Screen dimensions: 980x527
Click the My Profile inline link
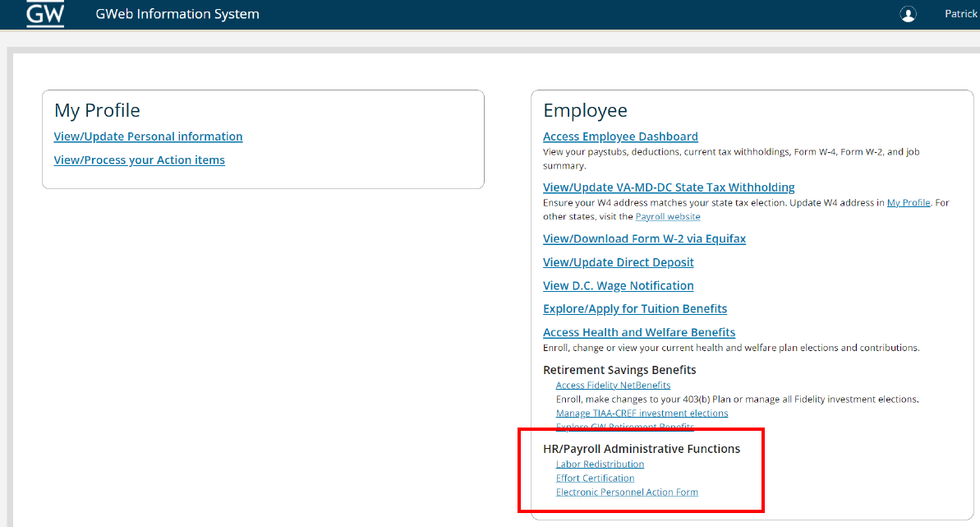tap(908, 203)
